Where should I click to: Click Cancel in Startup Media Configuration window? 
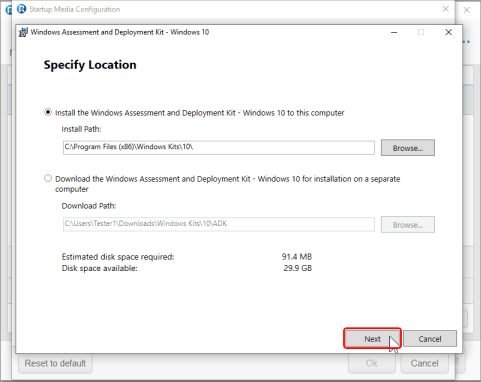424,363
